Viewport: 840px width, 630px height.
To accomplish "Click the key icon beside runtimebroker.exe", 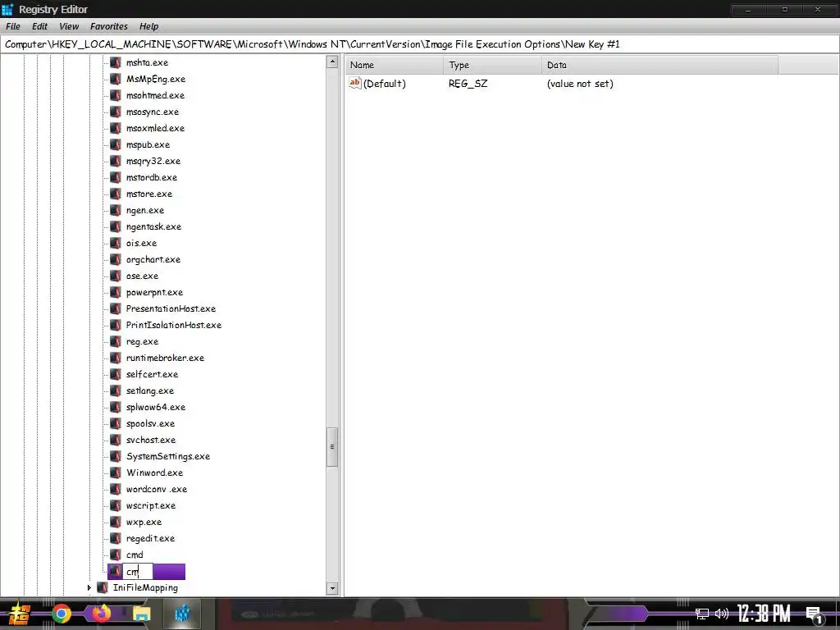I will tap(115, 358).
